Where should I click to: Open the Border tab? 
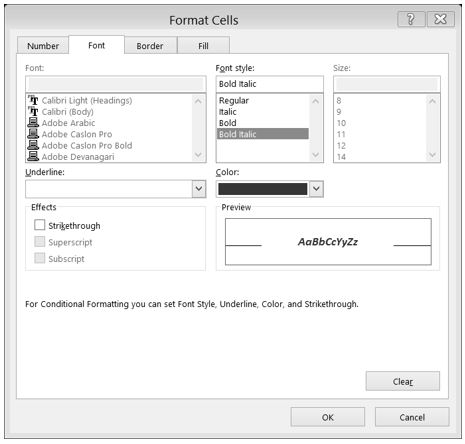(150, 46)
